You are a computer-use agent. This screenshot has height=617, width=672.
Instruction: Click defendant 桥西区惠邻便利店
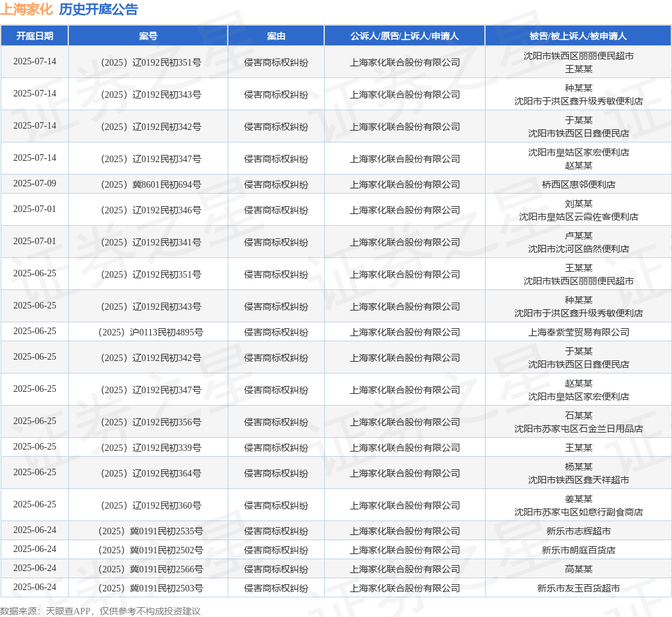(x=579, y=184)
